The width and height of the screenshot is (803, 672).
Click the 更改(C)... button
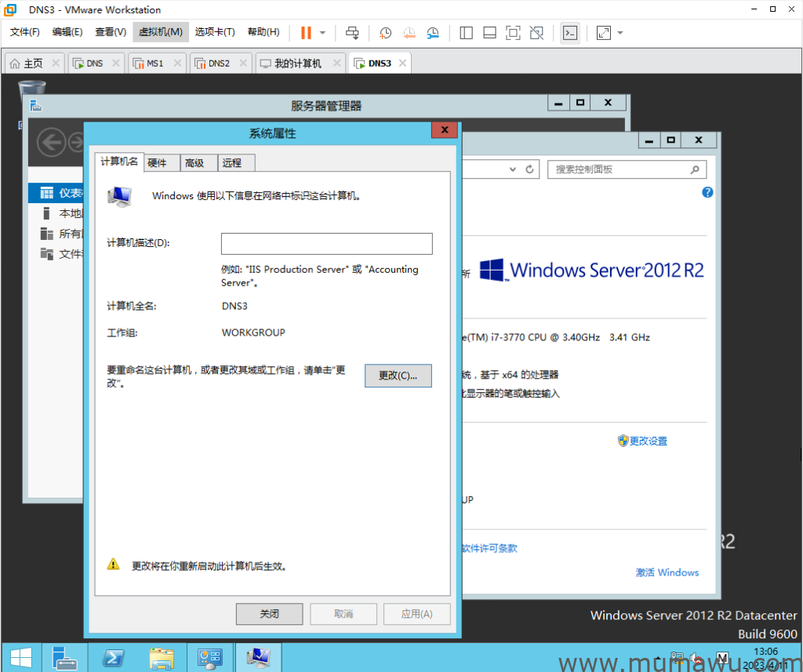pos(398,376)
